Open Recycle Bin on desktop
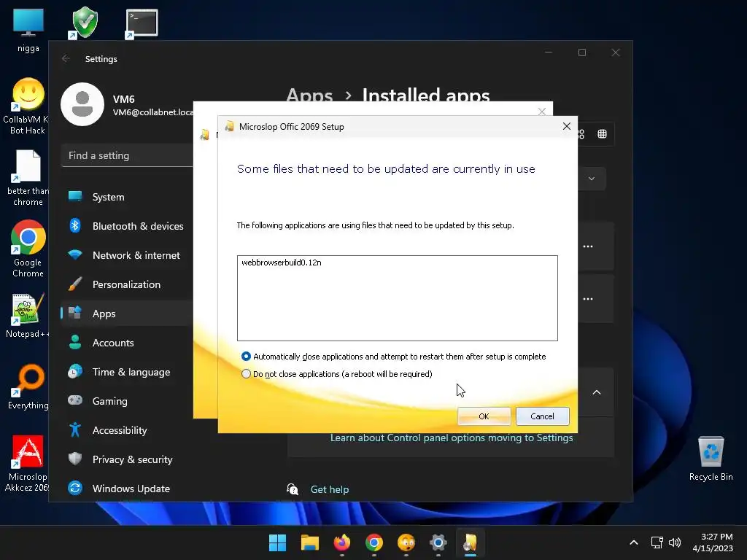Image resolution: width=747 pixels, height=560 pixels. [711, 459]
